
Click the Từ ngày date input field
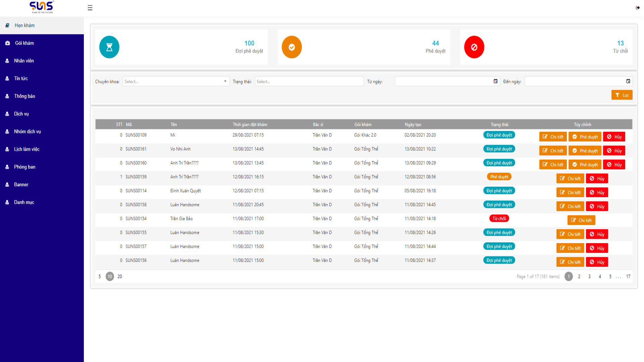click(443, 81)
